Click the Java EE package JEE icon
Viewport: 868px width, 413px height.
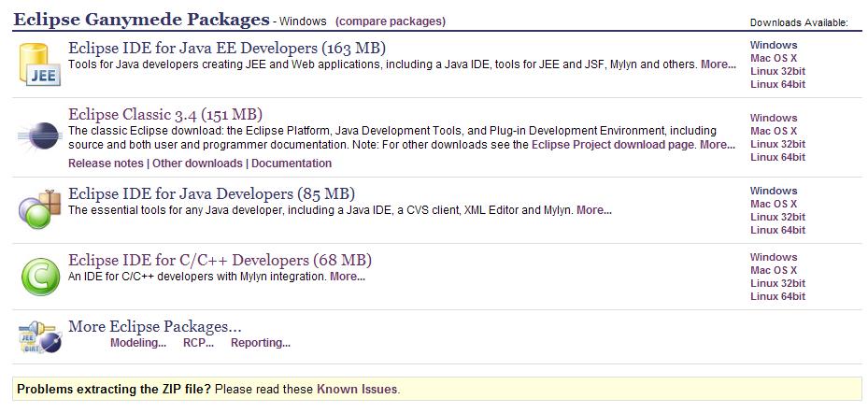(x=40, y=64)
